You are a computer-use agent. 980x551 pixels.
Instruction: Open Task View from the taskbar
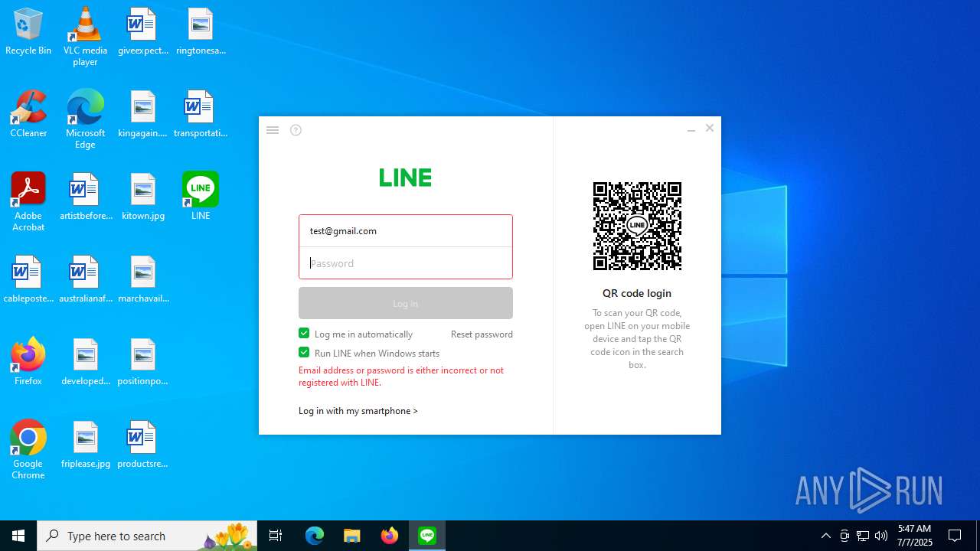click(x=276, y=536)
